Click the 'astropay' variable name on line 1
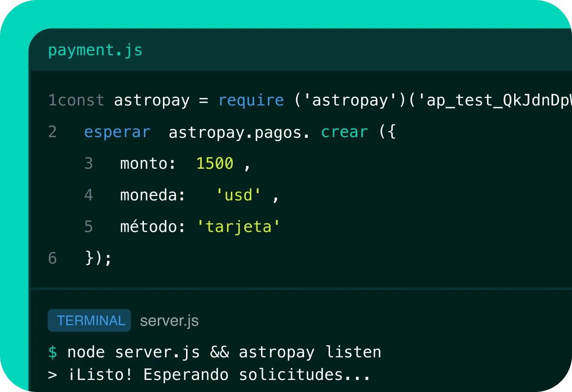 click(x=152, y=101)
